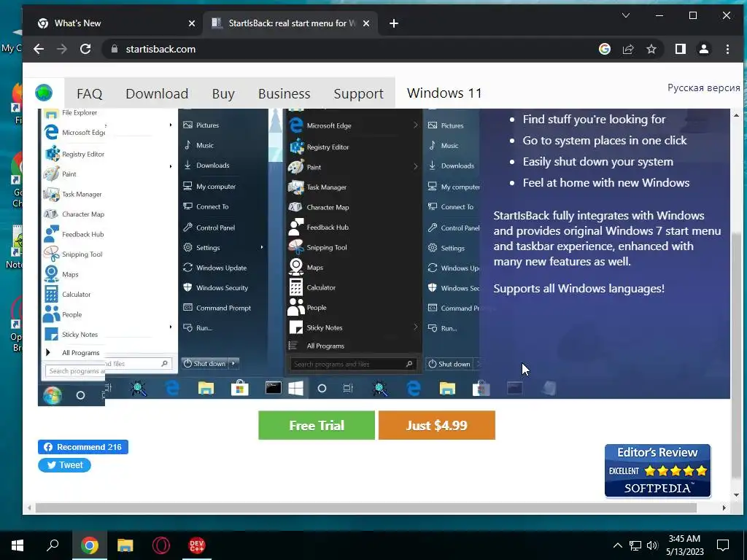747x560 pixels.
Task: Toggle the browser side panel icon
Action: (x=681, y=49)
